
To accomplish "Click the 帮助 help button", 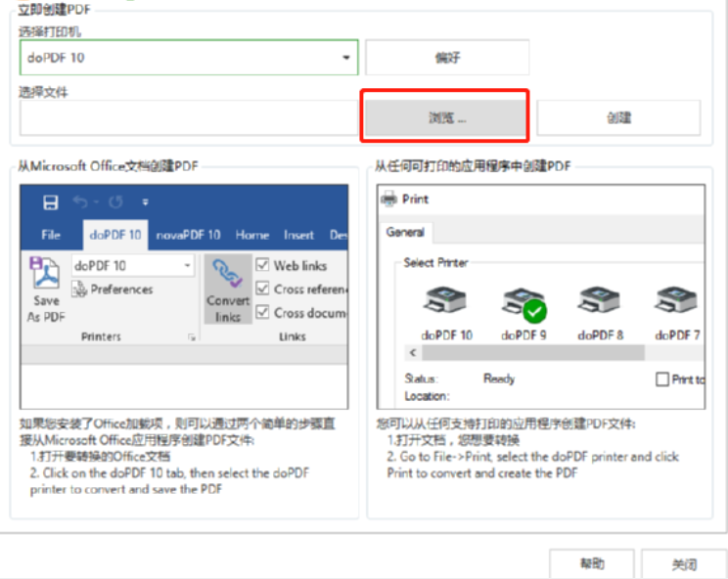I will click(592, 563).
